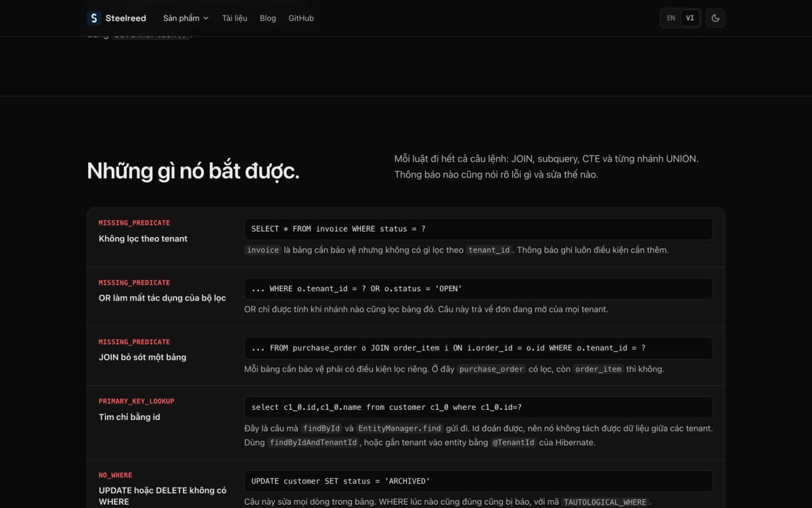Click the inline order_item code tag
812x508 pixels.
point(598,369)
